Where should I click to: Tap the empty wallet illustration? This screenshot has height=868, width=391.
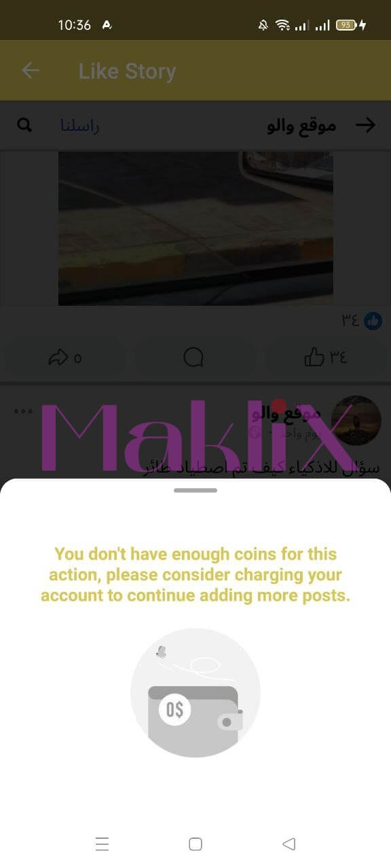pos(195,692)
